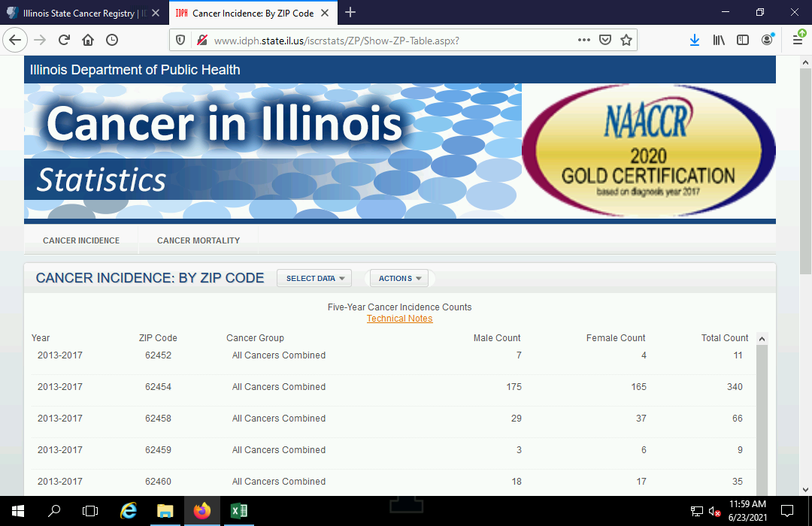Image resolution: width=812 pixels, height=526 pixels.
Task: Open the Technical Notes link
Action: [x=399, y=319]
